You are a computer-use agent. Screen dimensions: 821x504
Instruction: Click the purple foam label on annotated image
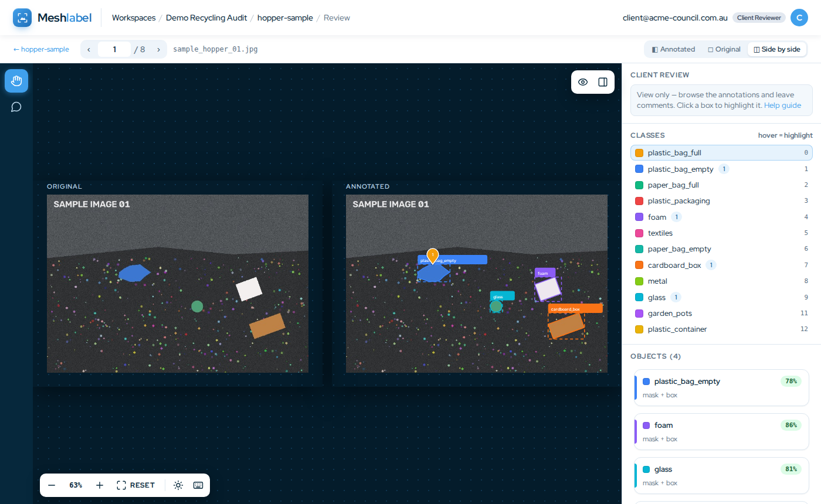(x=545, y=273)
